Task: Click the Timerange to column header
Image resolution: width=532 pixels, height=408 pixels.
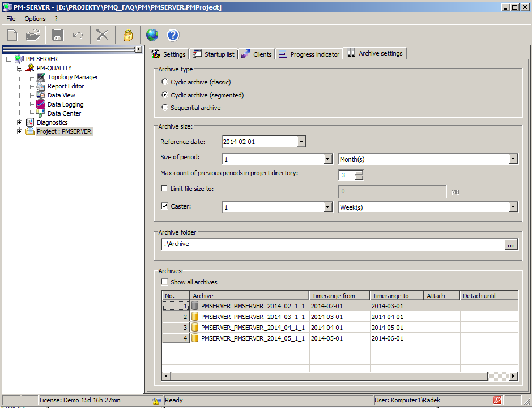Action: (397, 296)
